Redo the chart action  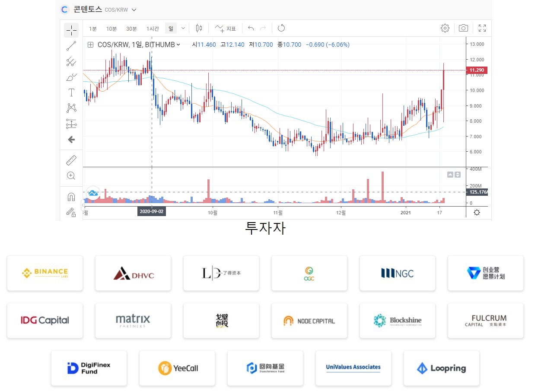coord(263,29)
